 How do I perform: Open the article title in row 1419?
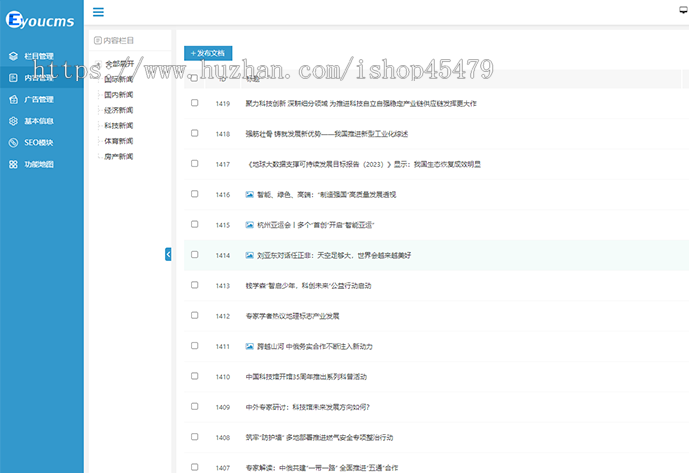click(x=361, y=103)
